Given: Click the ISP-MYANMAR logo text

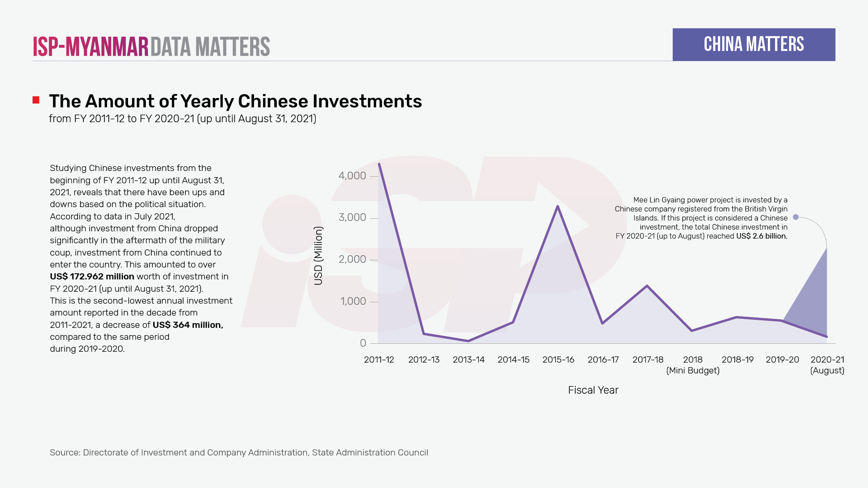Looking at the screenshot, I should click(90, 47).
